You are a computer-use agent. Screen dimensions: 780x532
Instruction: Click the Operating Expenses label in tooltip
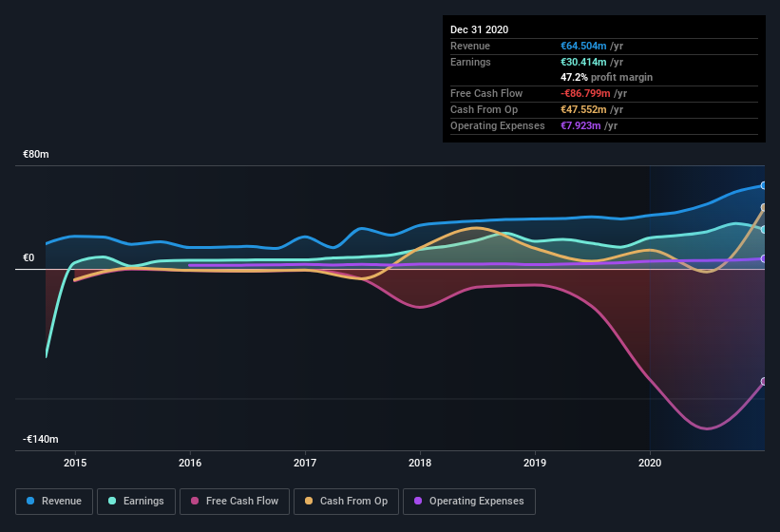tap(498, 125)
